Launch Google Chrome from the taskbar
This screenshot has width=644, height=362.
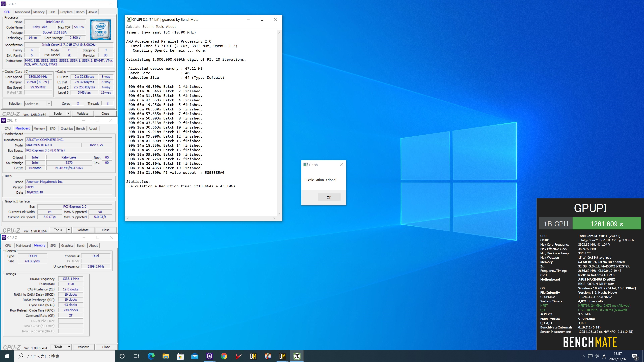[x=224, y=356]
